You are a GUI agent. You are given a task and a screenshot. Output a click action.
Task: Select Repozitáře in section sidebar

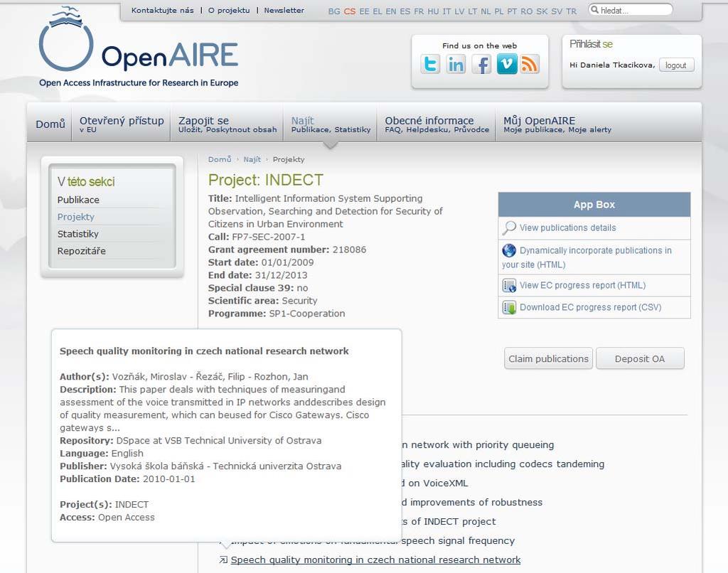[82, 251]
